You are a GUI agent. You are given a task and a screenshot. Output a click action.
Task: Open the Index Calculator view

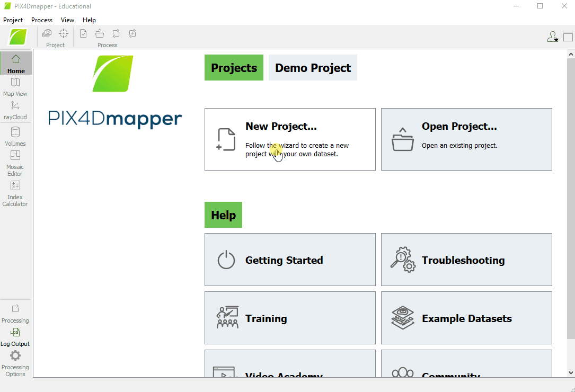(x=15, y=194)
